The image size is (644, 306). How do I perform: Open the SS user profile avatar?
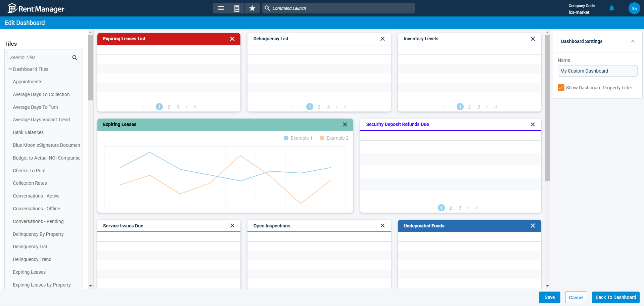(x=634, y=8)
